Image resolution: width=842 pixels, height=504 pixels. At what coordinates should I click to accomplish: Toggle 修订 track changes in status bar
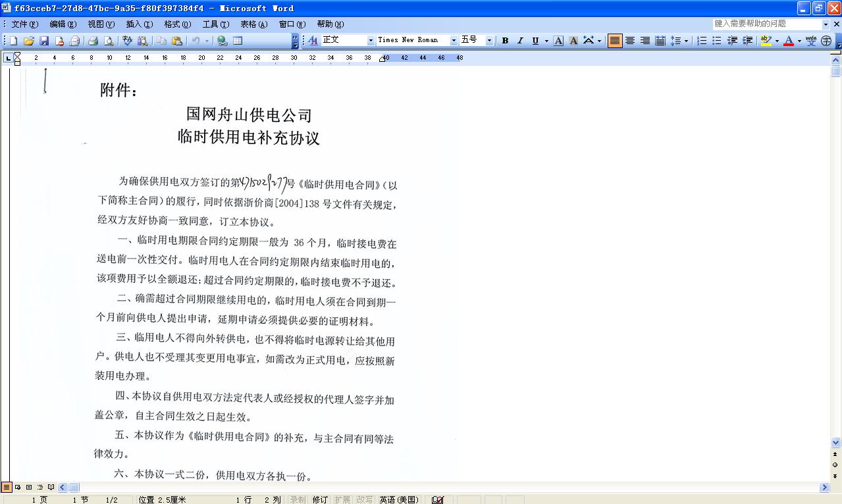[320, 499]
